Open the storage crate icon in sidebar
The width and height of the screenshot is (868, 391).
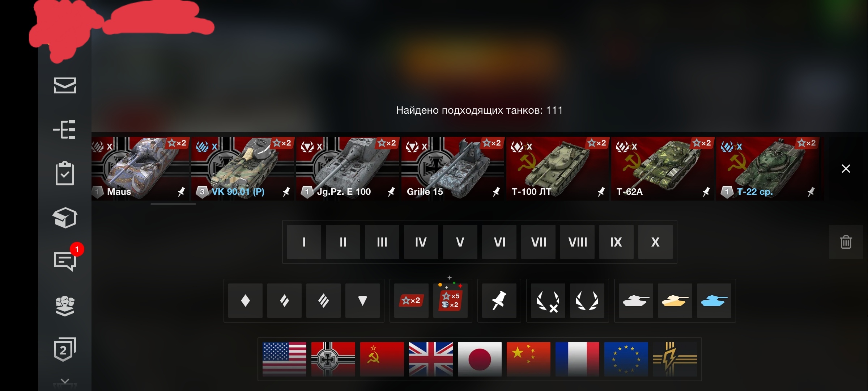(x=65, y=218)
